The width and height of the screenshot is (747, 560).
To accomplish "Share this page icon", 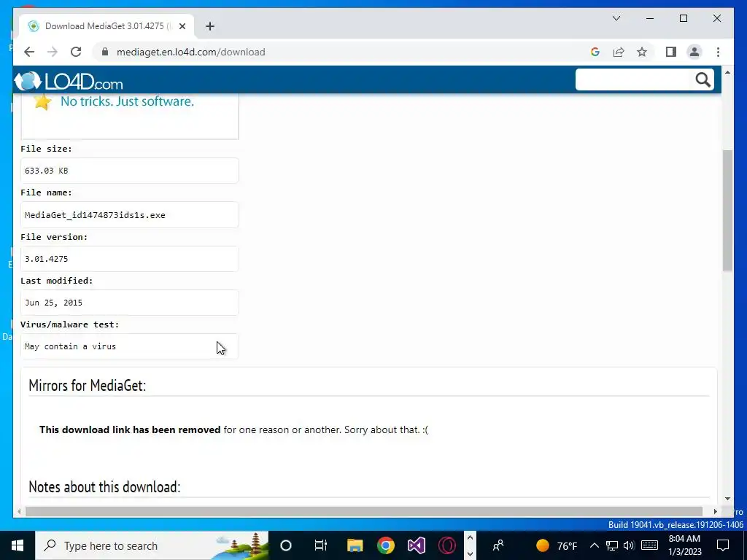I will [619, 52].
